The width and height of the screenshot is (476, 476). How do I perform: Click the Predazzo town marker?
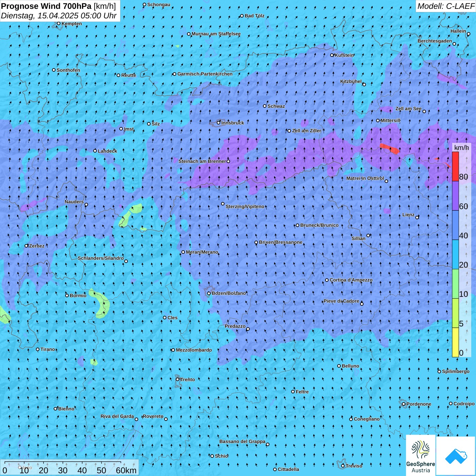click(248, 329)
